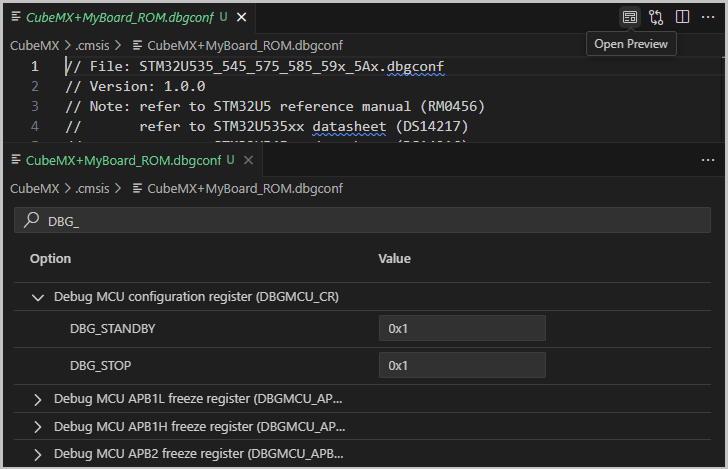Click CubeMX in the top breadcrumb
728x469 pixels.
(33, 44)
